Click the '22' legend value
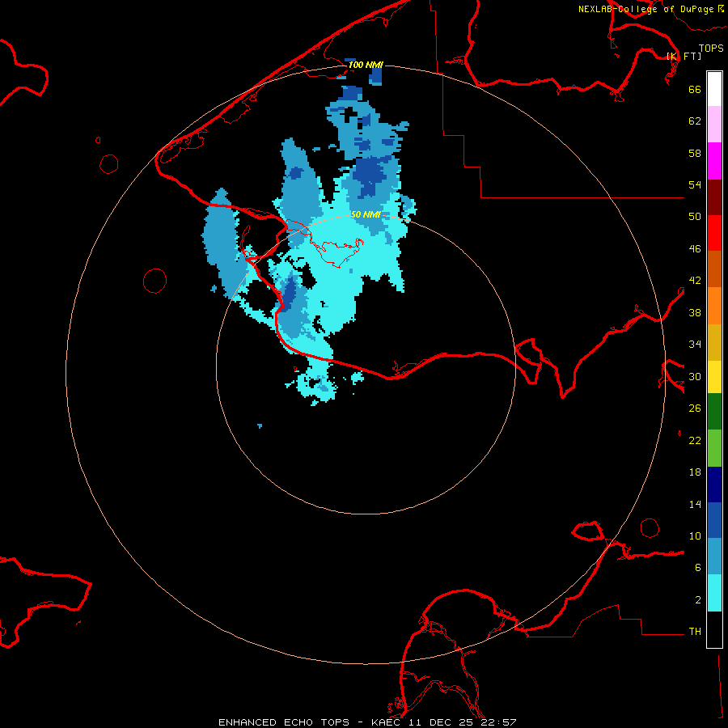Screen dimensions: 728x728 pos(695,440)
